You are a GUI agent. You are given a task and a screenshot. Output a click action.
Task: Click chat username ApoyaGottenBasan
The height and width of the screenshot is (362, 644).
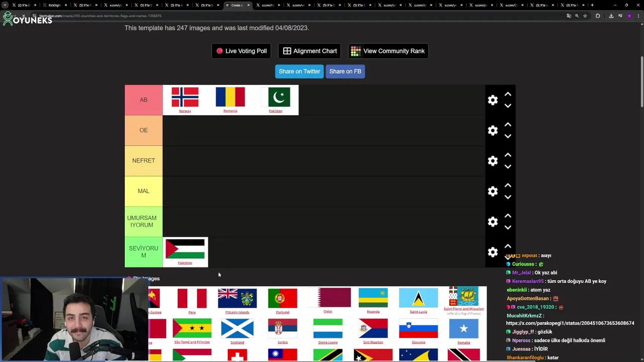click(528, 299)
